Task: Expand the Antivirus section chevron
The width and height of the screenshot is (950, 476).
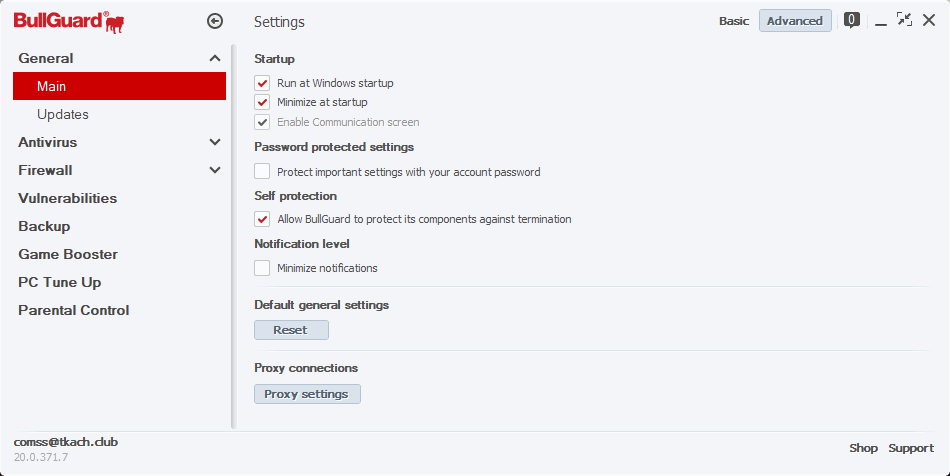Action: [x=215, y=142]
